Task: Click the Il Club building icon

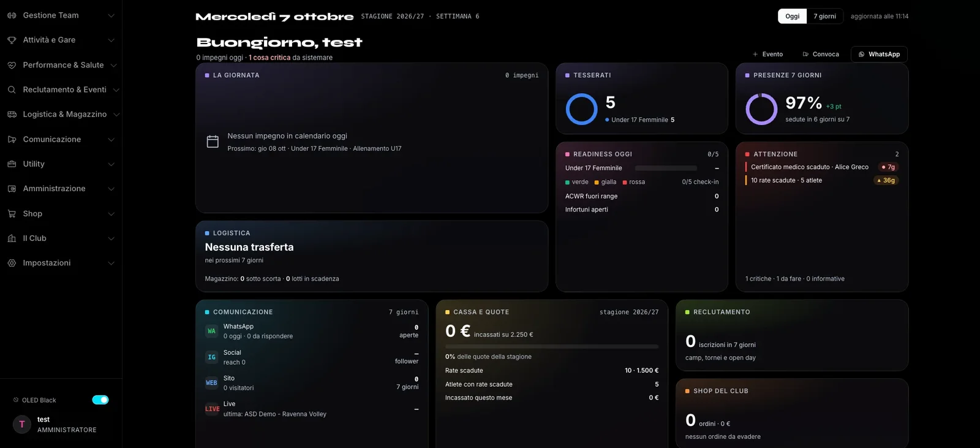Action: click(x=12, y=238)
